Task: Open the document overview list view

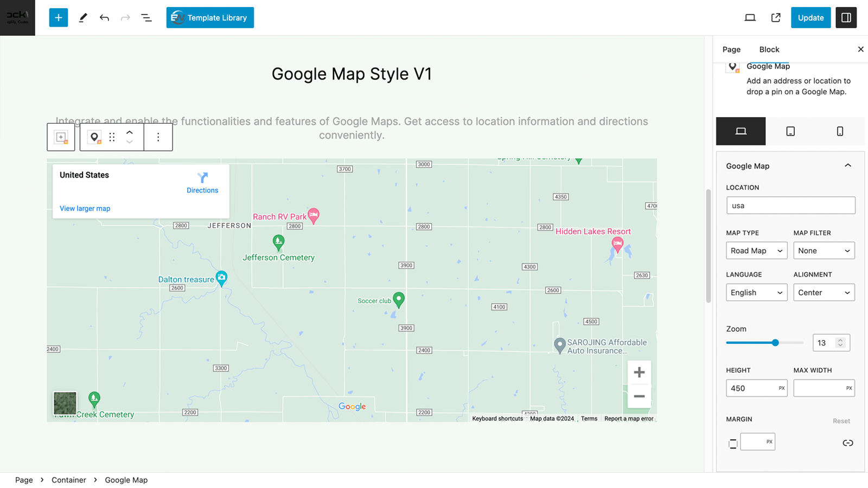Action: [146, 17]
